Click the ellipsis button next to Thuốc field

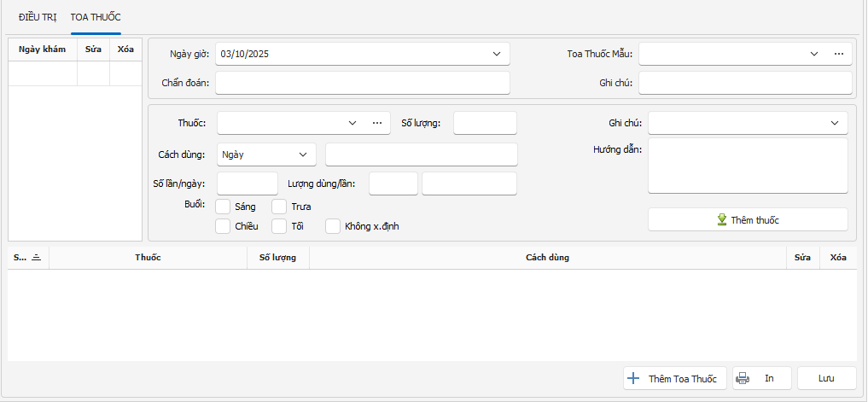coord(377,123)
